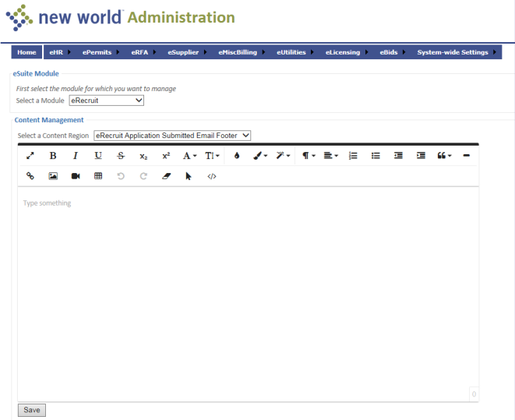Open the paragraph align dropdown
Image resolution: width=515 pixels, height=420 pixels.
(330, 156)
